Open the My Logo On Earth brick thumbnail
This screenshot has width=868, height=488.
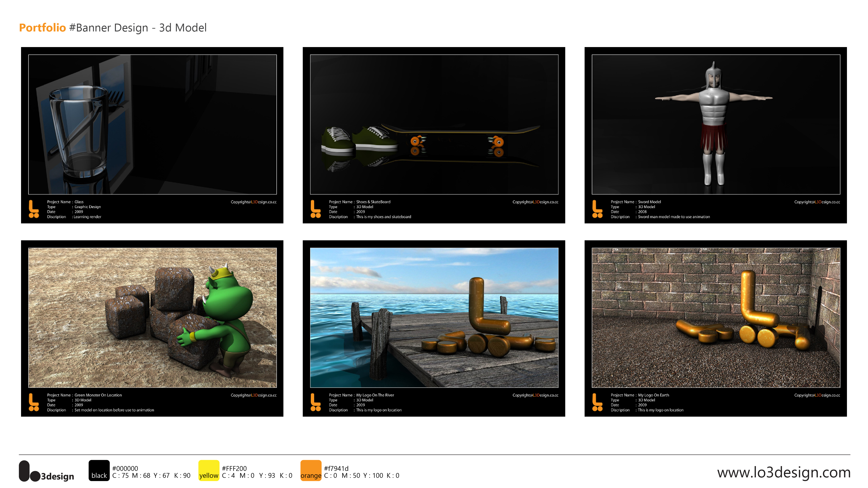716,318
